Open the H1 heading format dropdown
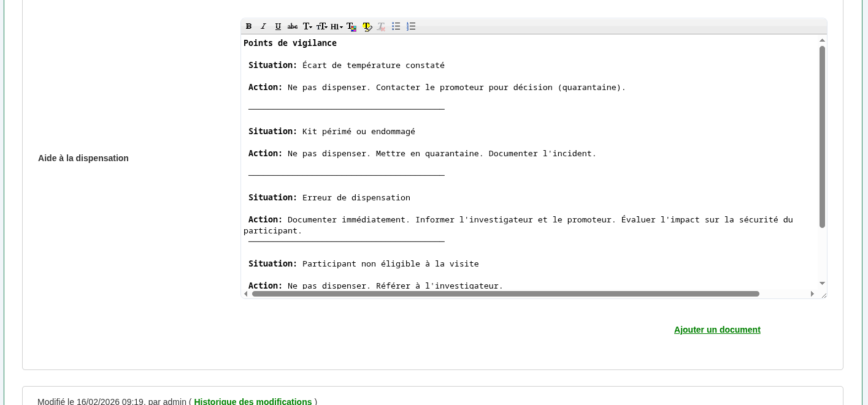868x405 pixels. click(337, 26)
